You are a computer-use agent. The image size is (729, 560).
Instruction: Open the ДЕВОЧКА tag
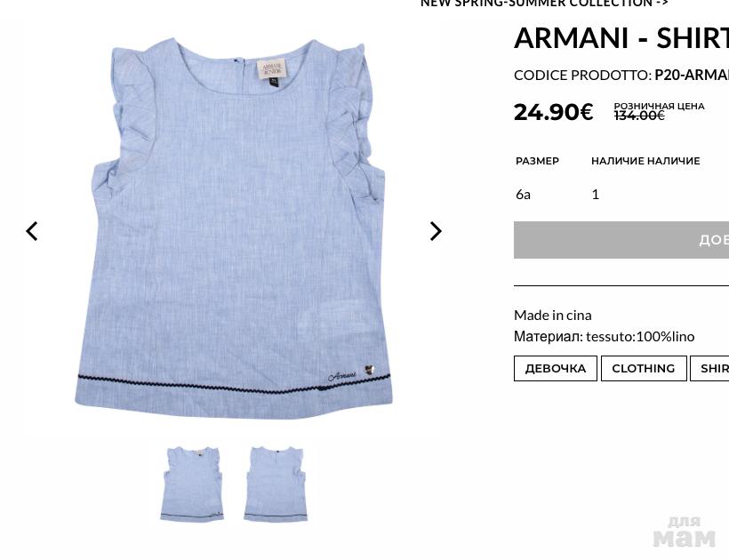click(x=555, y=369)
